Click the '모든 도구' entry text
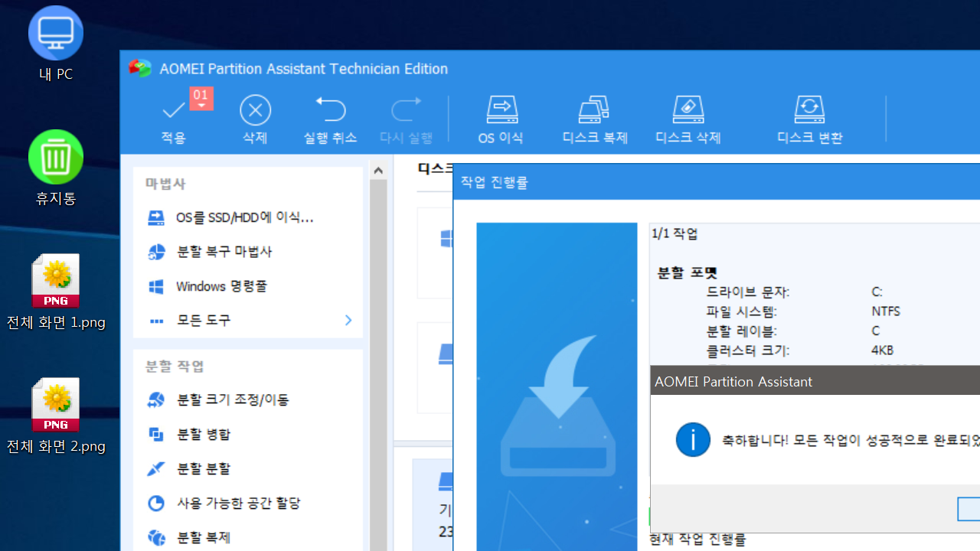This screenshot has width=980, height=551. (203, 321)
